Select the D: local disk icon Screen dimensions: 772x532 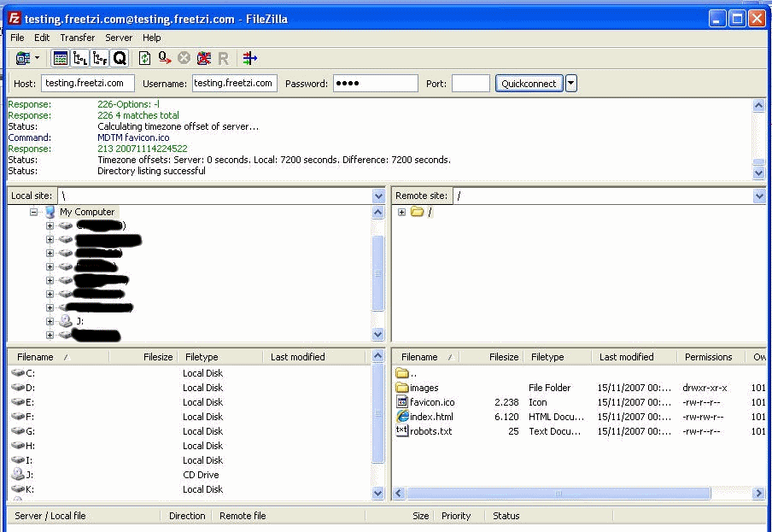18,388
